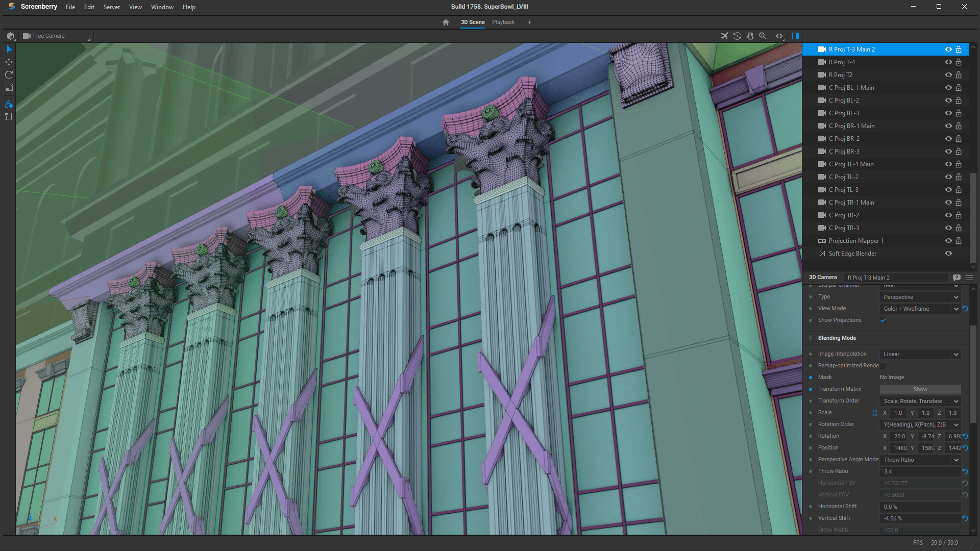The image size is (980, 551).
Task: Expand the Blending Mode section
Action: pos(811,338)
